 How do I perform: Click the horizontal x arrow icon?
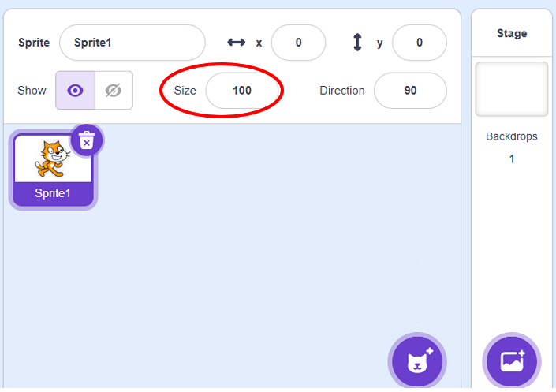tap(236, 43)
